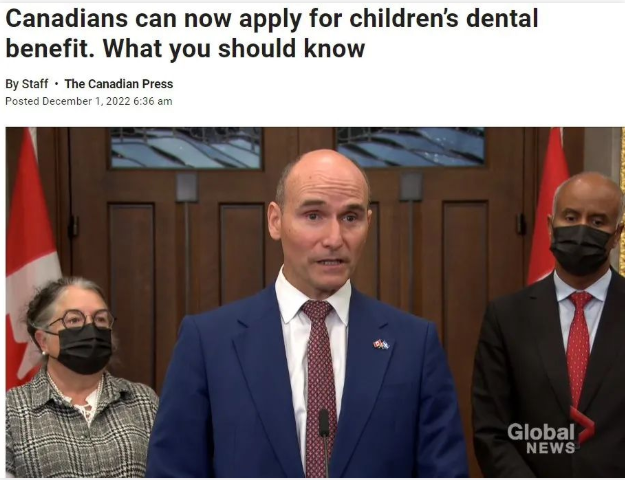Click the microphone in front of speaker

pos(324,441)
